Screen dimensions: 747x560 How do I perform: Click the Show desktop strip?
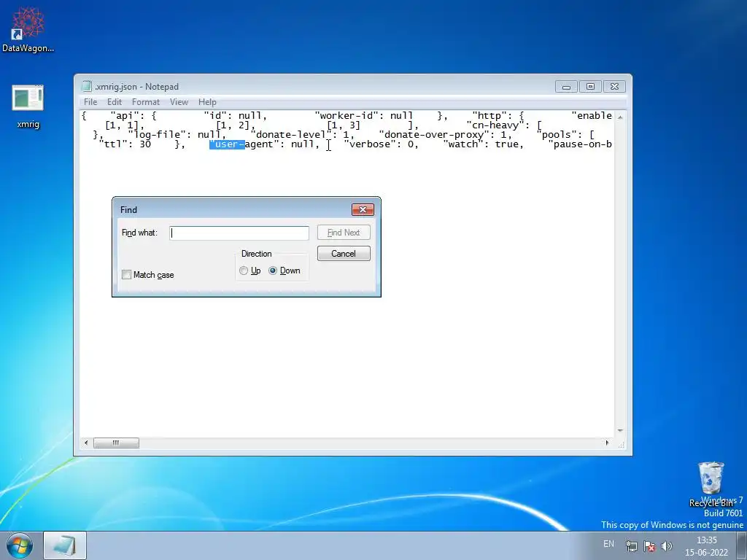(x=742, y=545)
